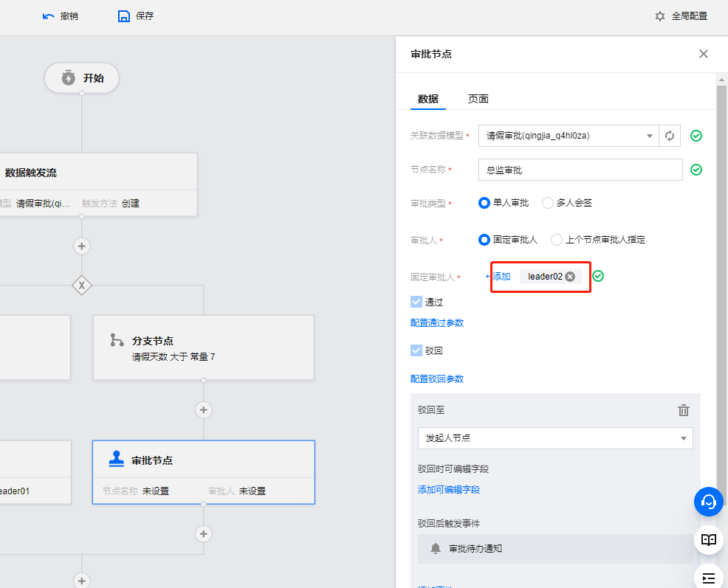The width and height of the screenshot is (728, 588).
Task: Click the undo arrow icon
Action: pyautogui.click(x=48, y=16)
